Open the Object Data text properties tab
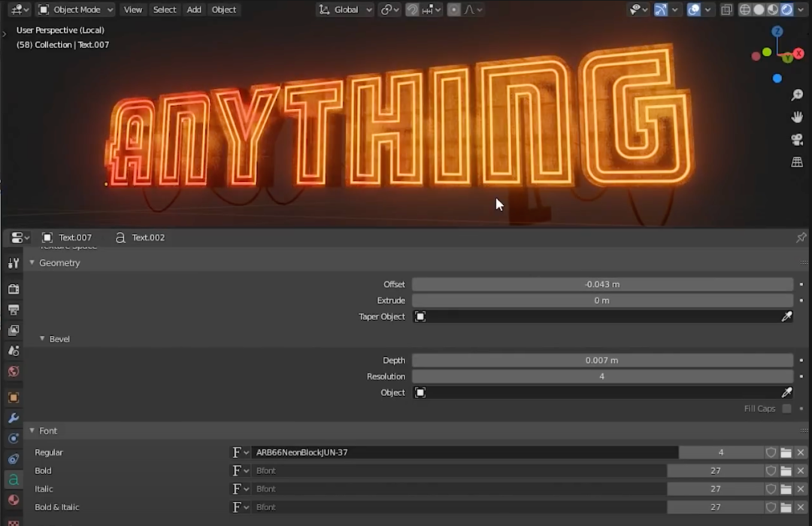 point(14,479)
